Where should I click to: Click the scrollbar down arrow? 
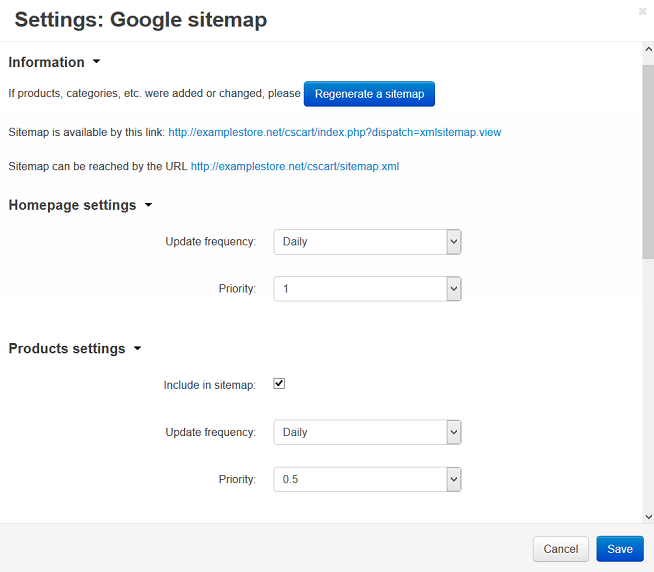[649, 517]
